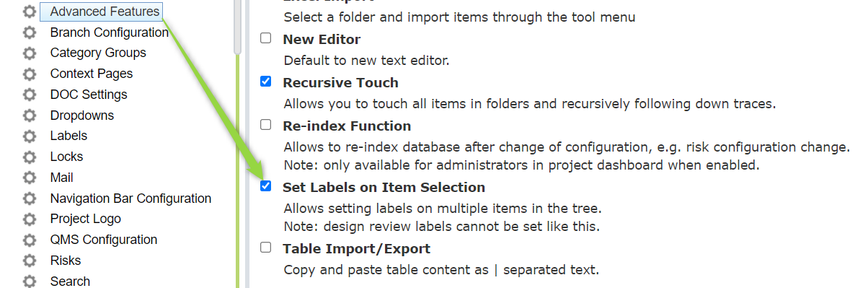The height and width of the screenshot is (288, 868).
Task: Click gear icon beside Context Pages
Action: (29, 74)
